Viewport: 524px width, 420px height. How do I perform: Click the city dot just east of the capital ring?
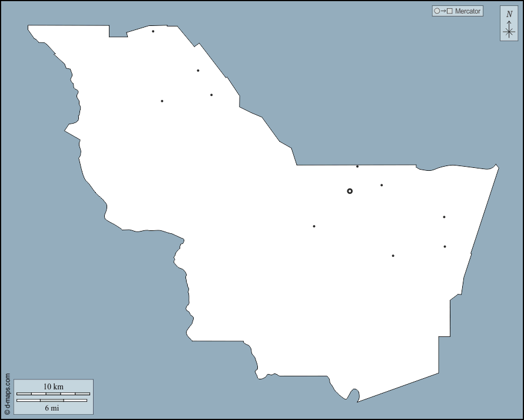pyautogui.click(x=382, y=185)
